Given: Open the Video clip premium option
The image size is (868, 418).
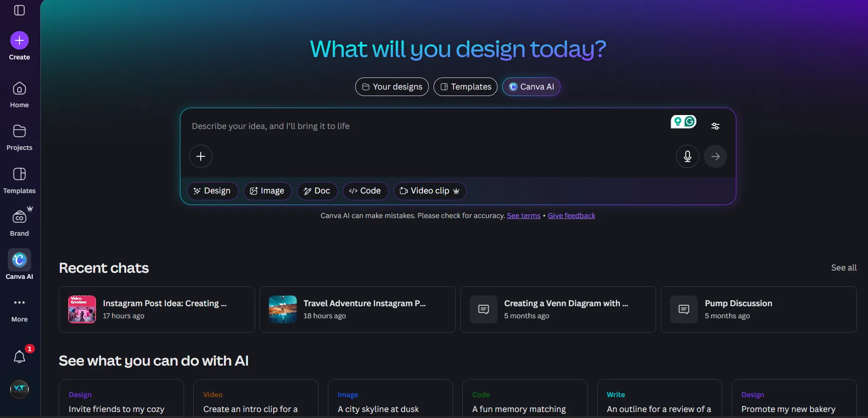Looking at the screenshot, I should [x=429, y=191].
